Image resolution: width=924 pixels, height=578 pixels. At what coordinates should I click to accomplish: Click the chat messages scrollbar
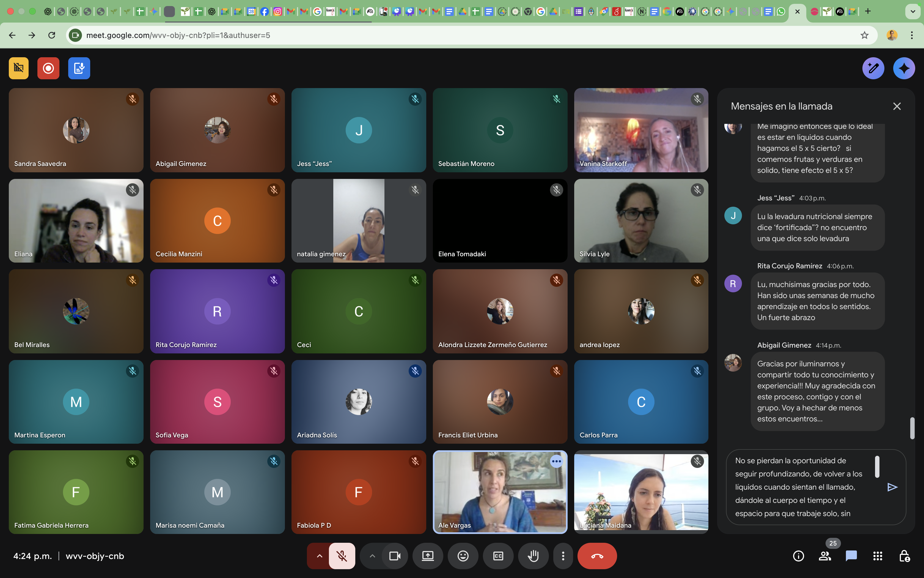[x=912, y=428]
